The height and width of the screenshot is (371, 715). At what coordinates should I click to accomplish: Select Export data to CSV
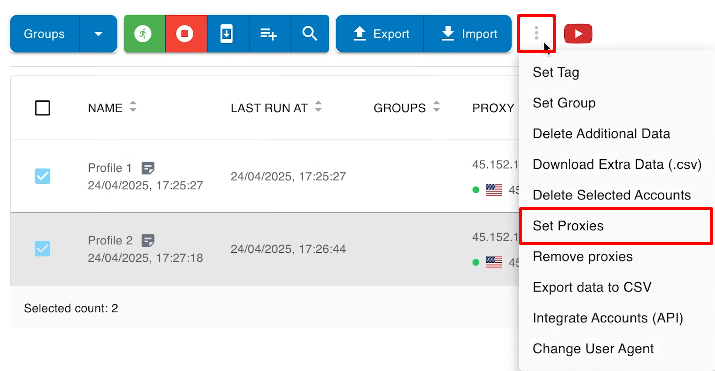[x=592, y=287]
